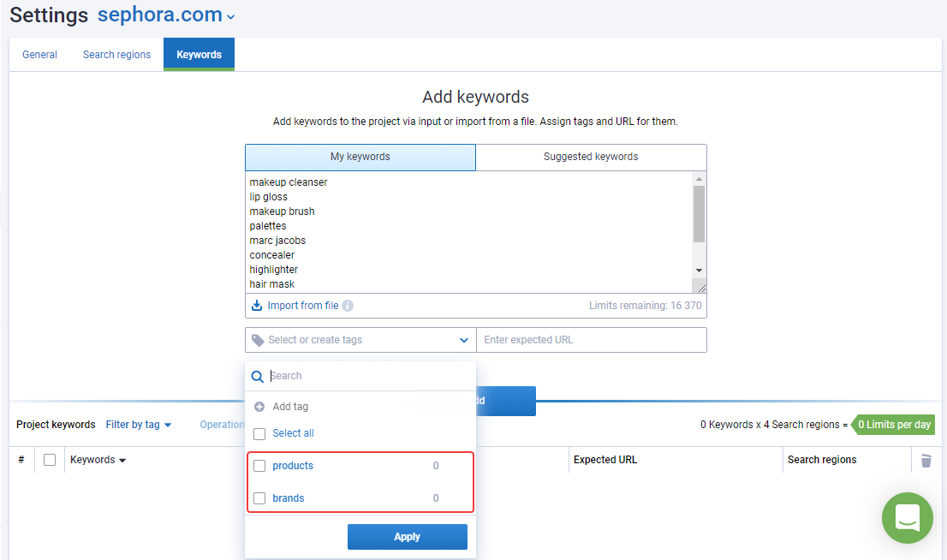Check the products tag checkbox

259,466
